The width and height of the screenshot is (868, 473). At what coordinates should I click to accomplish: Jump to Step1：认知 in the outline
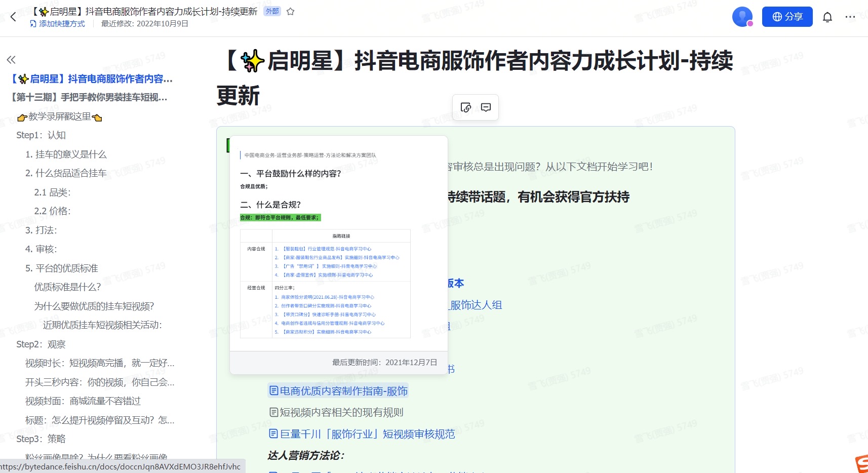41,135
